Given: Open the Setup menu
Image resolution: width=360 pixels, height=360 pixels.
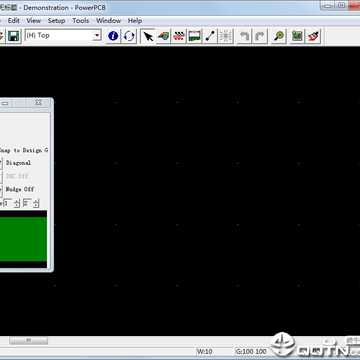Looking at the screenshot, I should click(x=56, y=21).
